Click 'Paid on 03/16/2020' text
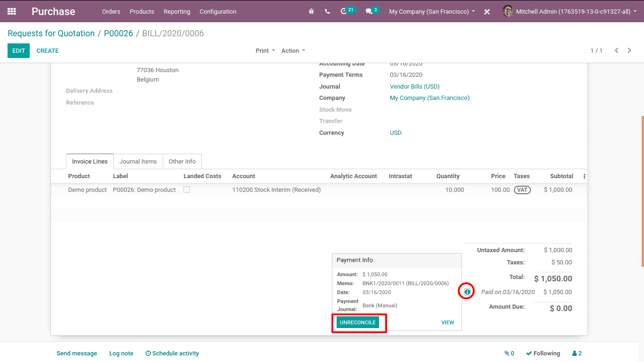Screen dimensions: 644x362 coord(508,292)
